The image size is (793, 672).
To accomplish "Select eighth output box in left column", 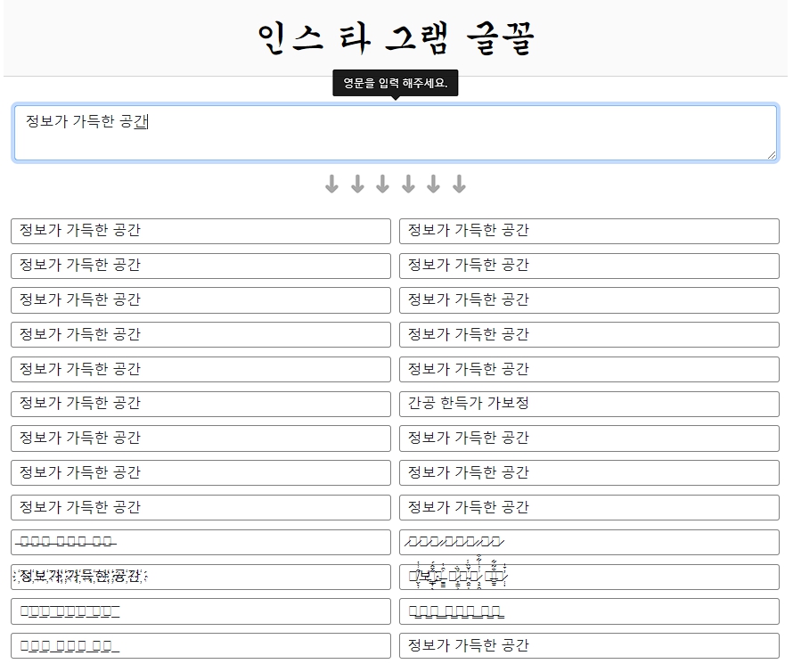I will tap(200, 472).
